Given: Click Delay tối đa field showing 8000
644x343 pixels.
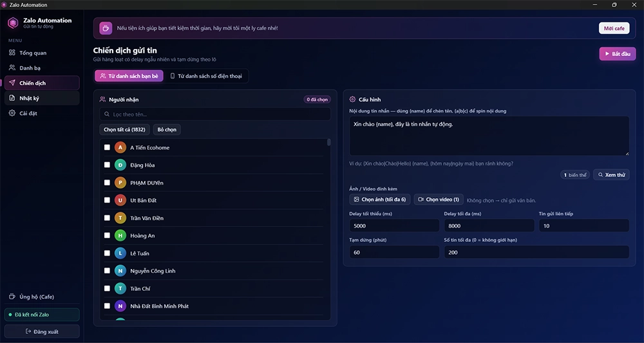Looking at the screenshot, I should [489, 226].
